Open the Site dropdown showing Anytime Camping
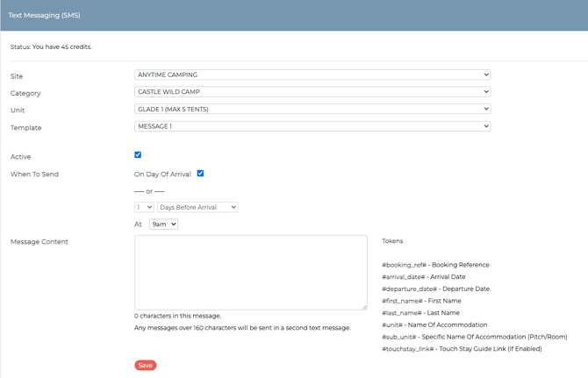This screenshot has height=378, width=588. pos(312,75)
